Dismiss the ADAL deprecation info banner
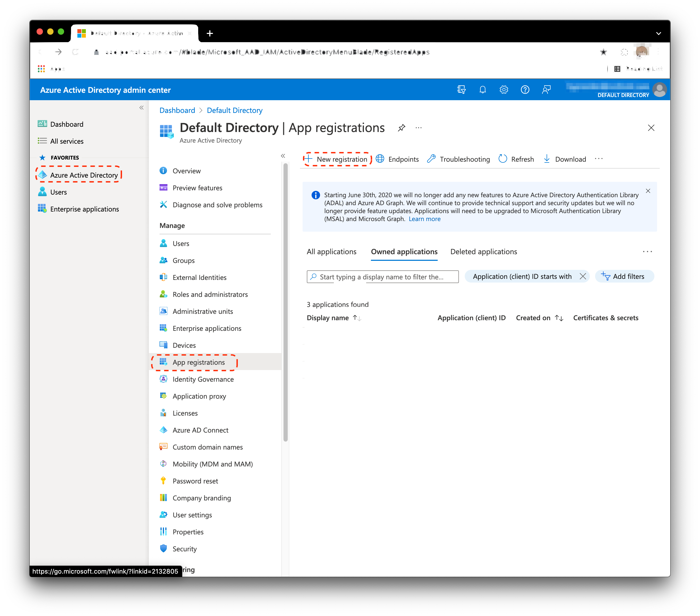Image resolution: width=700 pixels, height=616 pixels. (x=648, y=191)
